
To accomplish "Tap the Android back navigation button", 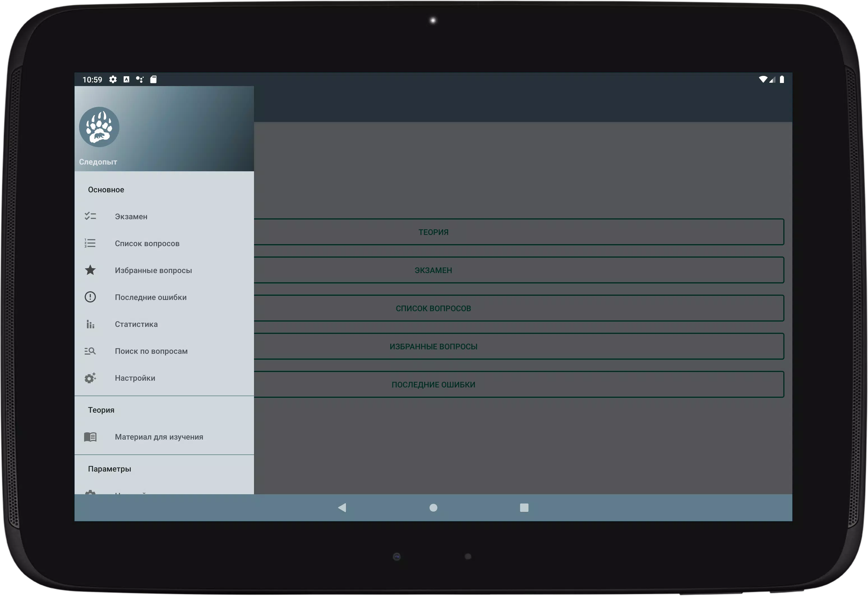I will click(x=342, y=507).
